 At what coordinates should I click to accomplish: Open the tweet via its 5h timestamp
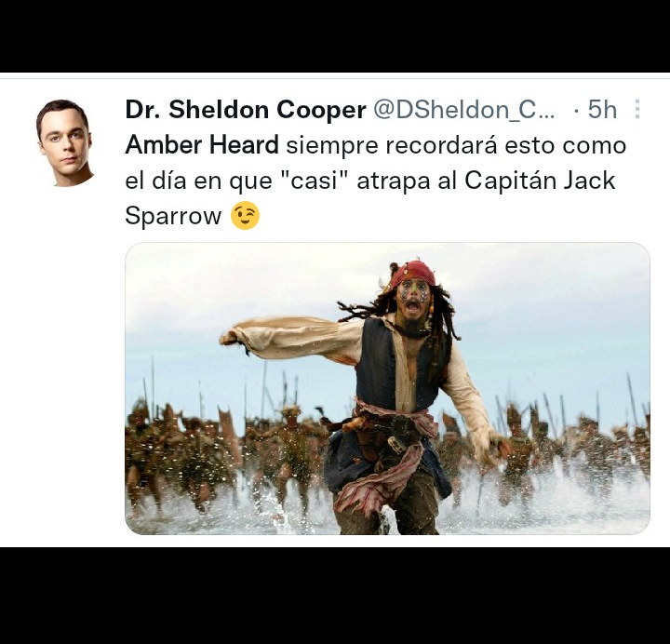[x=602, y=110]
